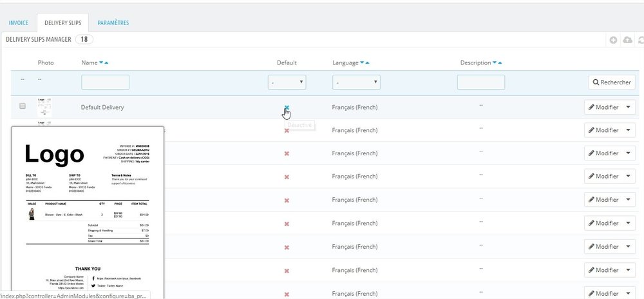Screen dimensions: 644x299
Task: Sort Description column ascending with the up arrow
Action: [x=500, y=63]
